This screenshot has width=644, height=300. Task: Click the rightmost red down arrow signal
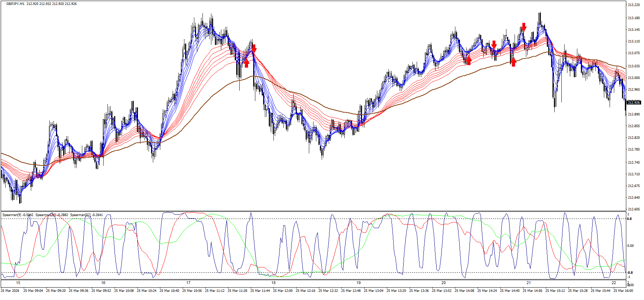(524, 27)
